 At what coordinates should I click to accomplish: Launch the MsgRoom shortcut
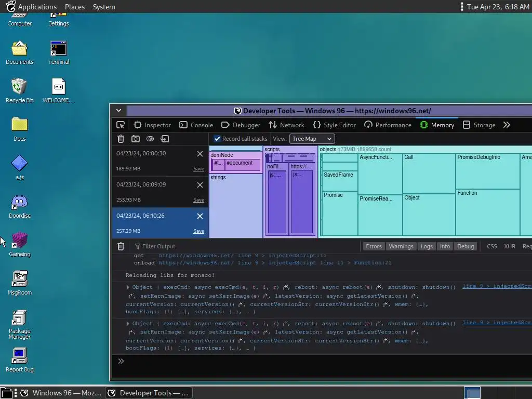point(19,283)
